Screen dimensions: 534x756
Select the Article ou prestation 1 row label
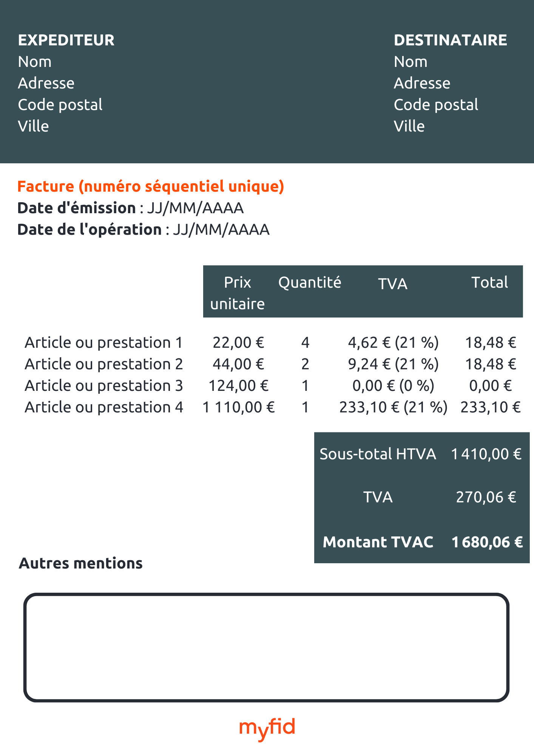click(104, 342)
